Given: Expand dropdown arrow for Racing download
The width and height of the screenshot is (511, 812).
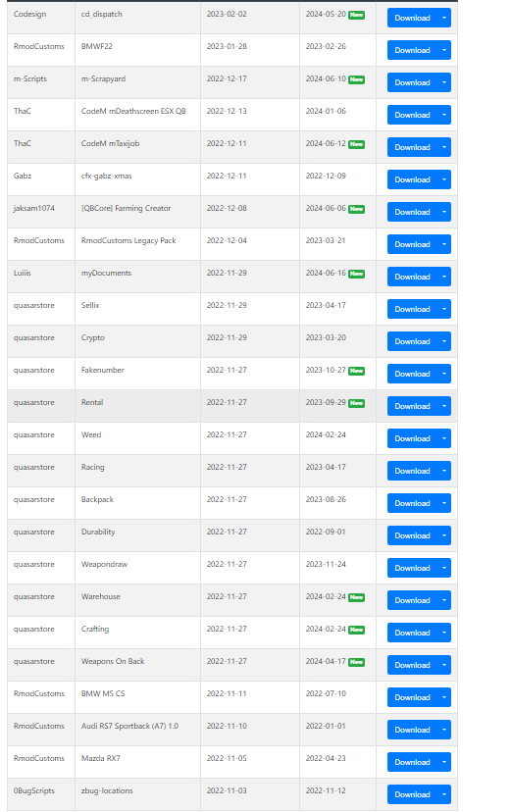Looking at the screenshot, I should pos(444,471).
